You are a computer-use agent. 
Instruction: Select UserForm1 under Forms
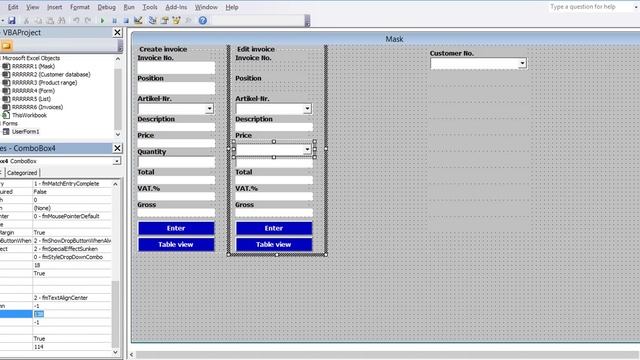click(25, 131)
